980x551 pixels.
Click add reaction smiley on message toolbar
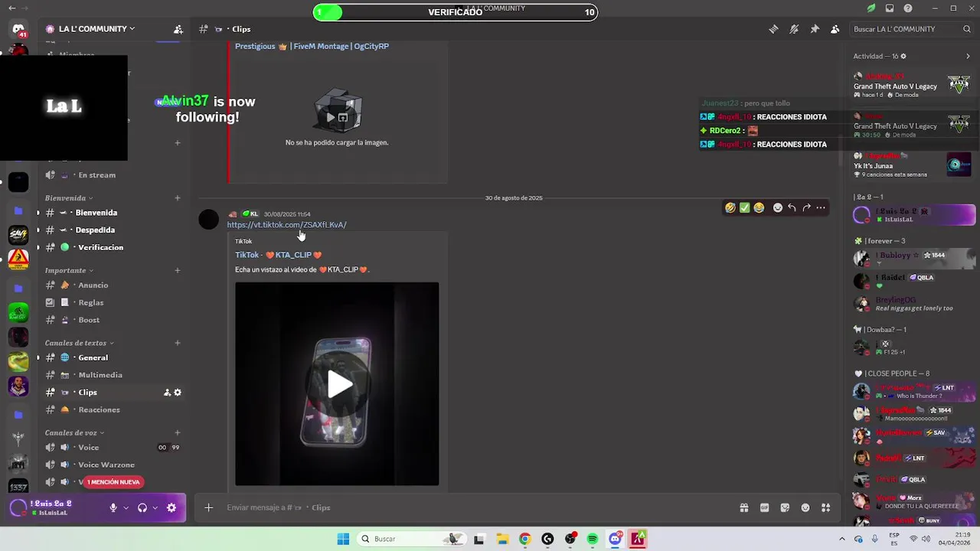point(778,207)
